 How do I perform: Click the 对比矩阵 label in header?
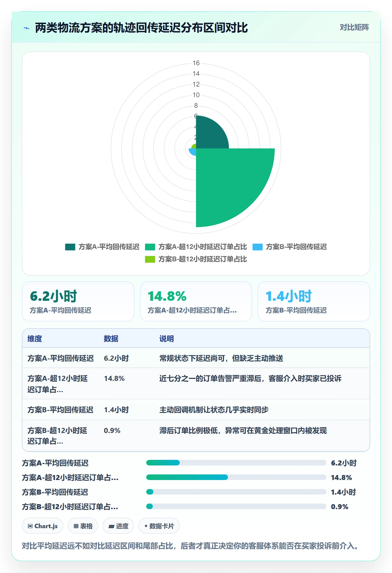coord(354,27)
